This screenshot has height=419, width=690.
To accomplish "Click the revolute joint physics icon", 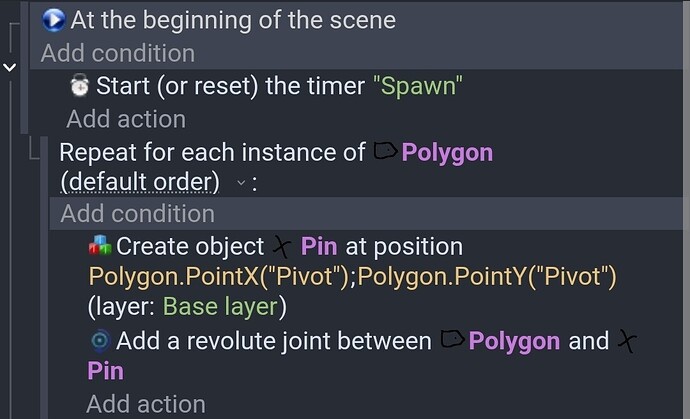I will 100,340.
